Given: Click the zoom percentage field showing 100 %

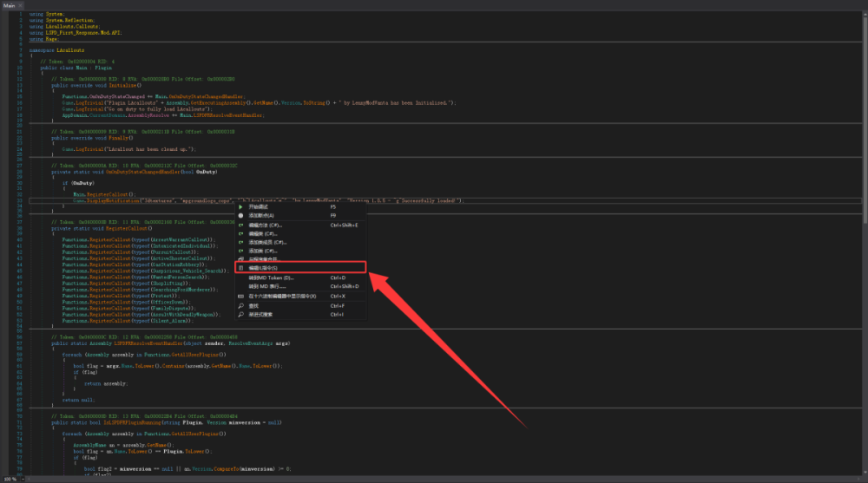Looking at the screenshot, I should pos(10,480).
